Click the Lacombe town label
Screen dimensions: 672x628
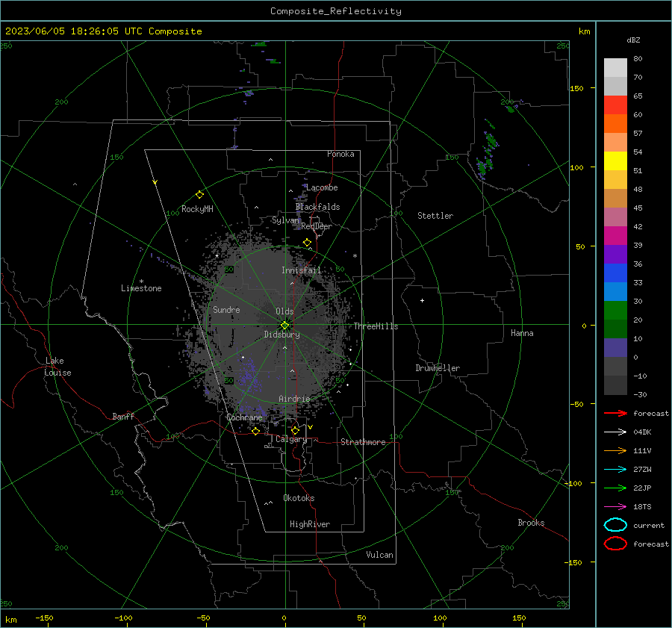pos(322,187)
